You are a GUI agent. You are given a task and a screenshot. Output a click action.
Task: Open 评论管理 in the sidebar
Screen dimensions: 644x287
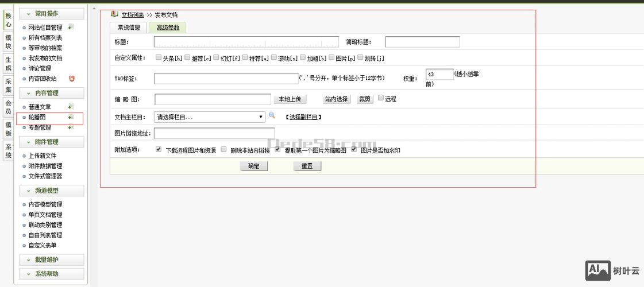[x=40, y=68]
